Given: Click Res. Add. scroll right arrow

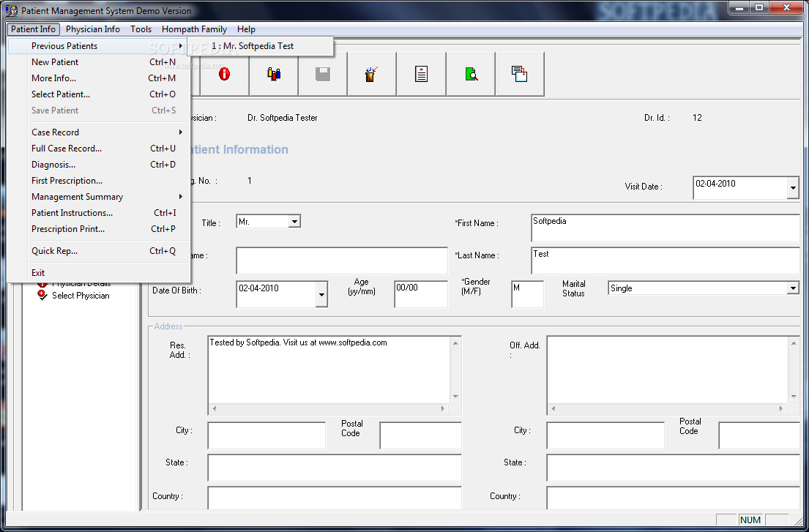Looking at the screenshot, I should coord(443,409).
